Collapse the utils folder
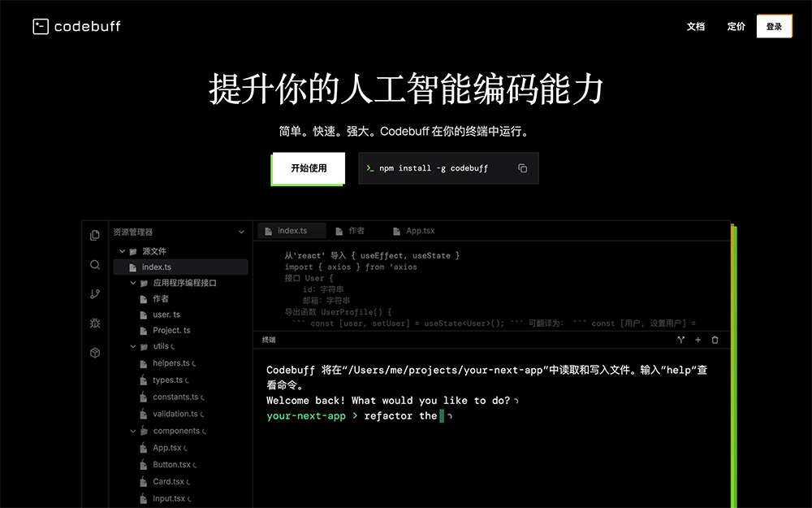 pos(132,346)
